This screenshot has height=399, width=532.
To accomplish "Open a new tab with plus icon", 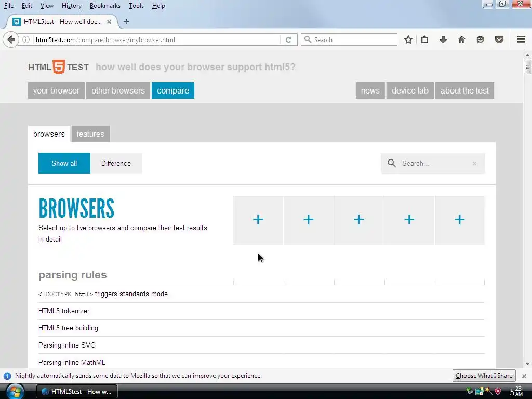I will click(x=126, y=22).
